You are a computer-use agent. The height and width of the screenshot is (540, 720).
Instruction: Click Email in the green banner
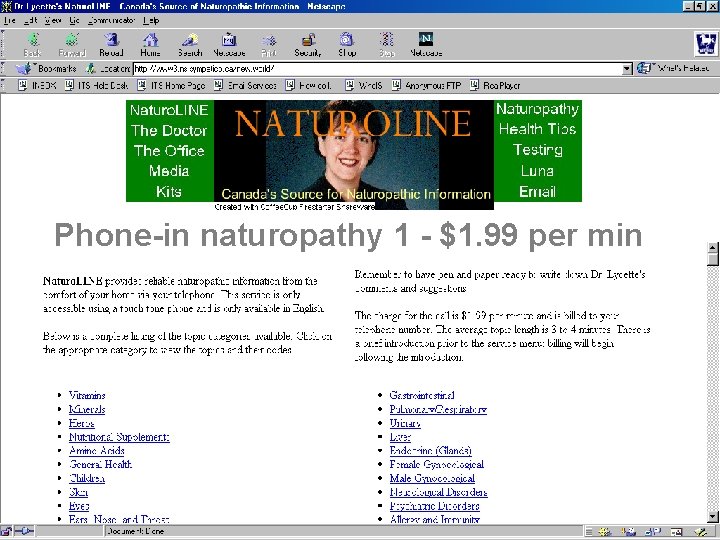point(537,191)
